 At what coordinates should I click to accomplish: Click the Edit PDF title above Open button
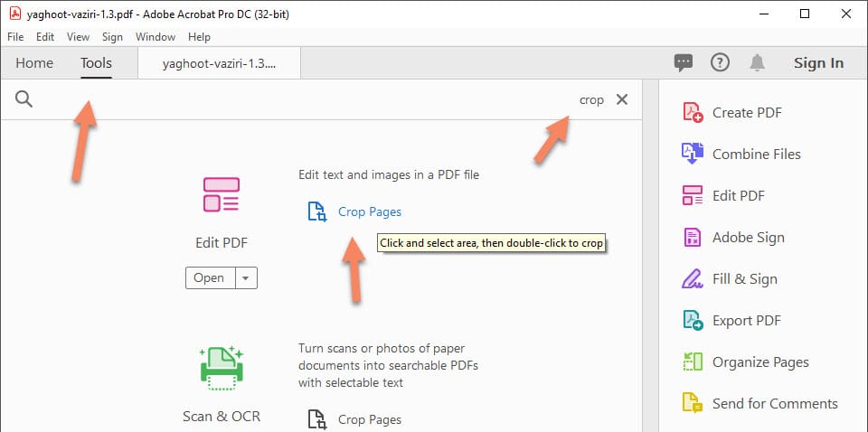point(222,243)
